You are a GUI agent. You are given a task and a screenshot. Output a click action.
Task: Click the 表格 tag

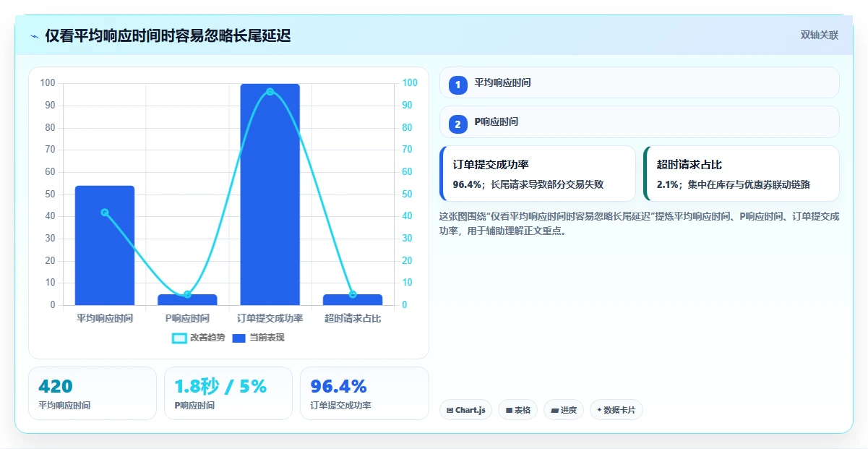[517, 410]
